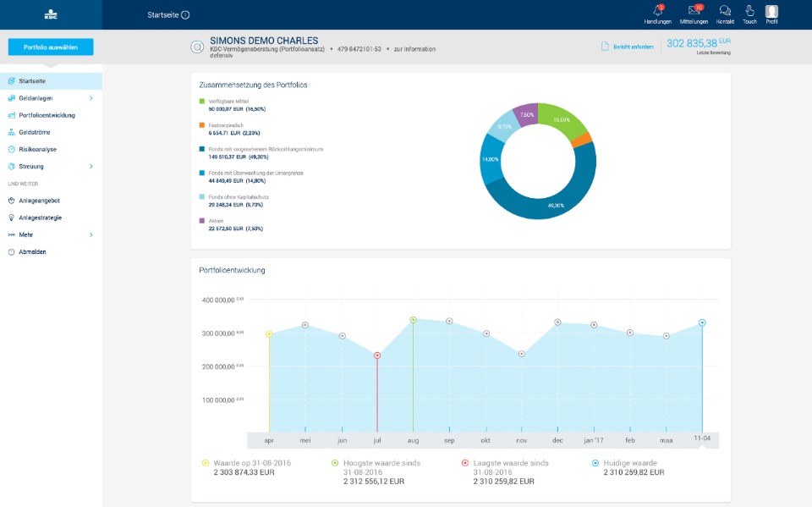
Task: Click the 302 835,38 EUR valuation total
Action: [x=699, y=43]
